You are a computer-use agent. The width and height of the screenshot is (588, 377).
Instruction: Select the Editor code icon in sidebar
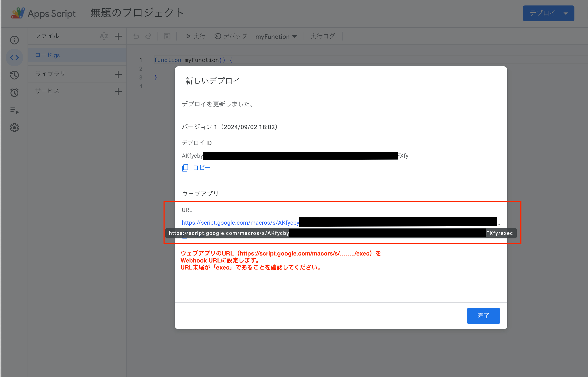[14, 58]
